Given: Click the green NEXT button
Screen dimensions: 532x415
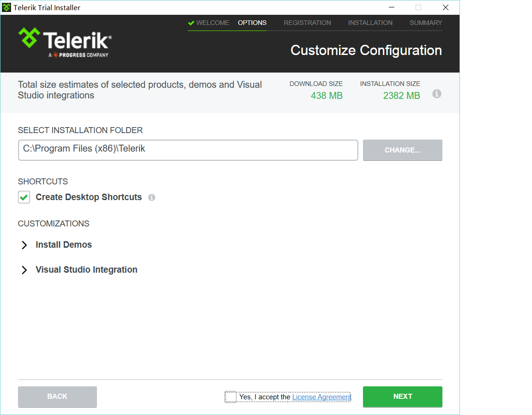Looking at the screenshot, I should coord(402,397).
